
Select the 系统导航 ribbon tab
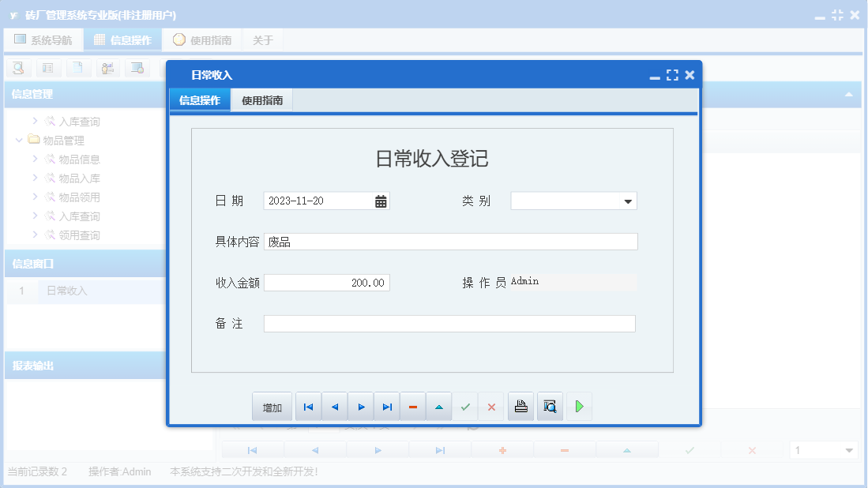tap(43, 39)
